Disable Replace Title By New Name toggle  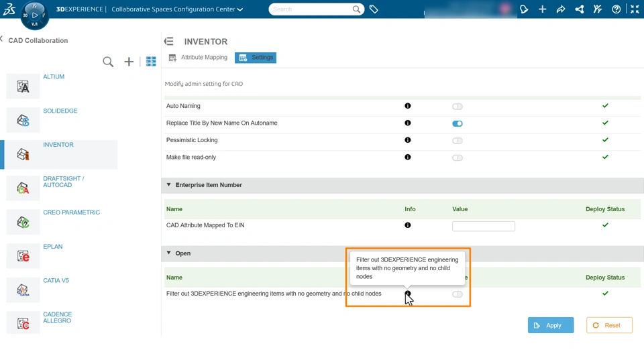point(457,123)
